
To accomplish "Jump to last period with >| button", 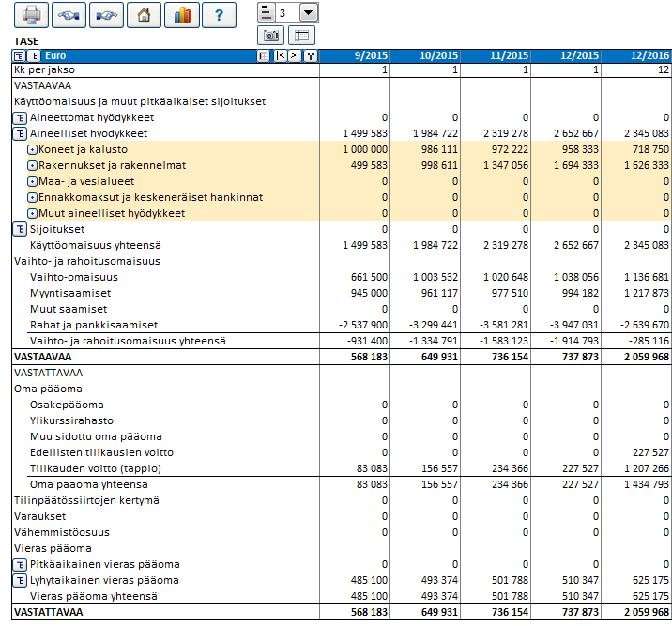I will point(295,56).
